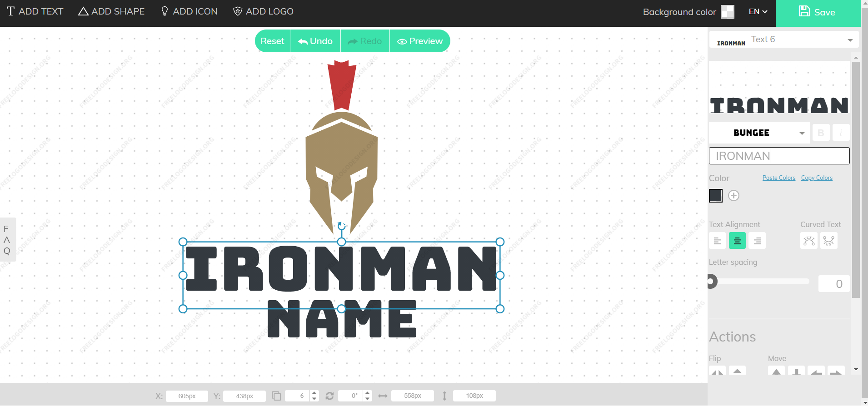The height and width of the screenshot is (406, 868).
Task: Open the ADD ICON menu
Action: [x=190, y=11]
